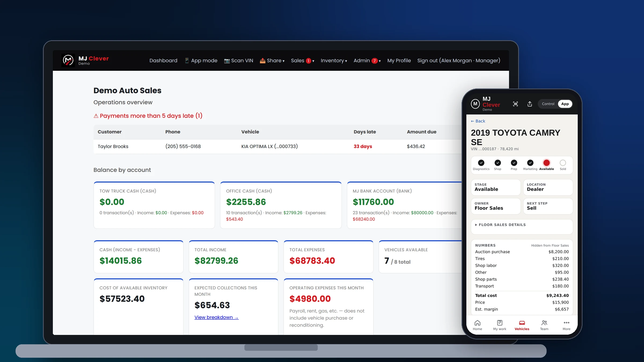Screen dimensions: 644x362
Task: Tap the Next Step Sell tile
Action: tap(548, 206)
